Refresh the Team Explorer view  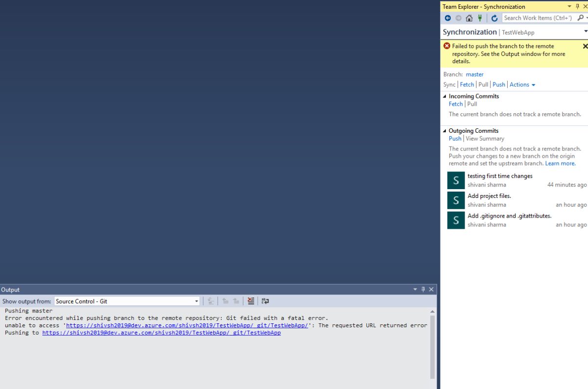(x=494, y=18)
